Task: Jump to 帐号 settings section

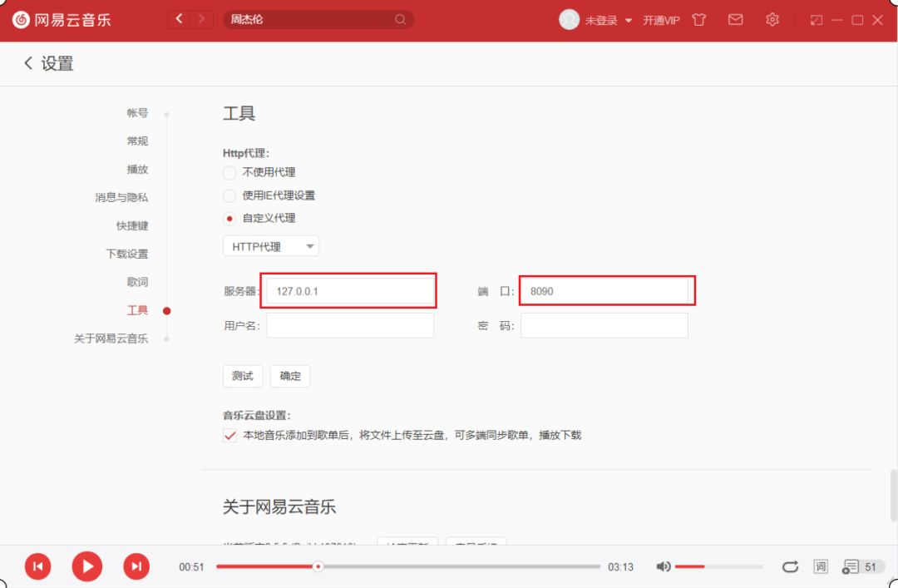Action: click(x=137, y=113)
